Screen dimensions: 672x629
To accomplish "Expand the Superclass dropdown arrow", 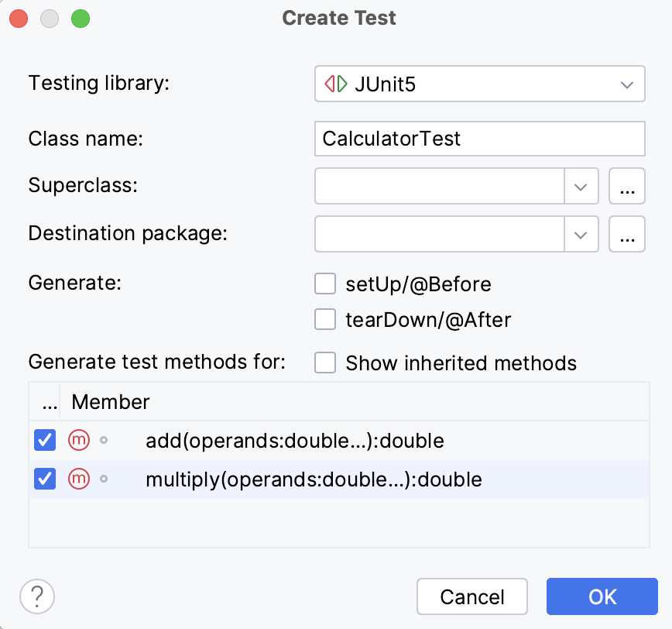I will coord(581,186).
